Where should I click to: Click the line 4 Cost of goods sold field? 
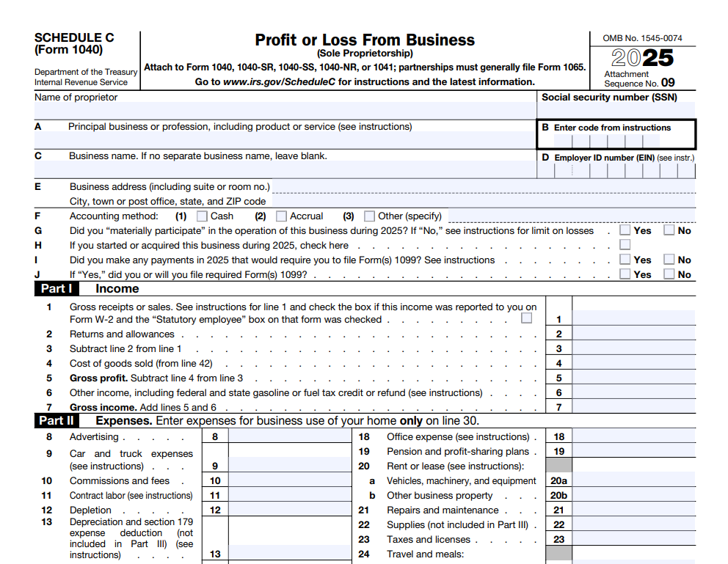pyautogui.click(x=634, y=363)
